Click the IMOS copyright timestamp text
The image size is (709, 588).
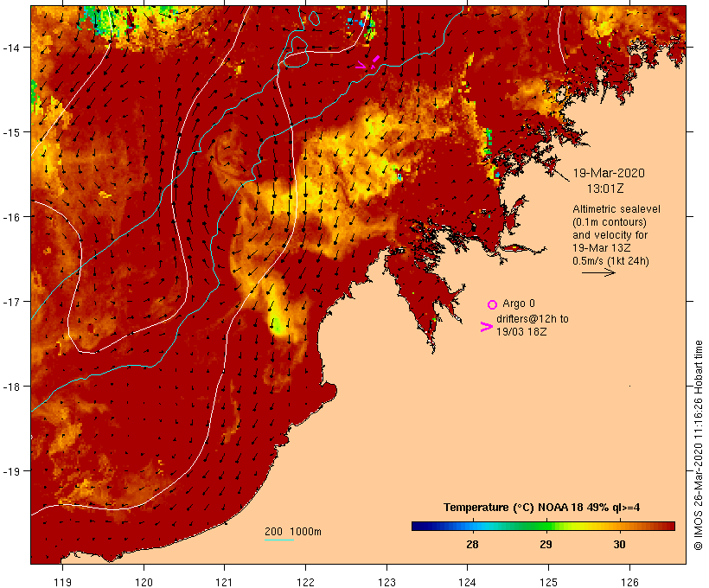point(698,445)
